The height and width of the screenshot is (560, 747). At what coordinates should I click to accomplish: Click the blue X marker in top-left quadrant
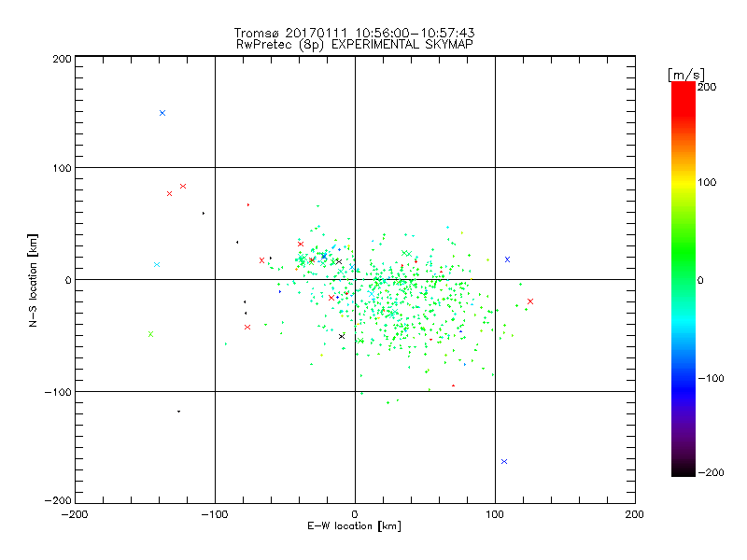[x=162, y=113]
